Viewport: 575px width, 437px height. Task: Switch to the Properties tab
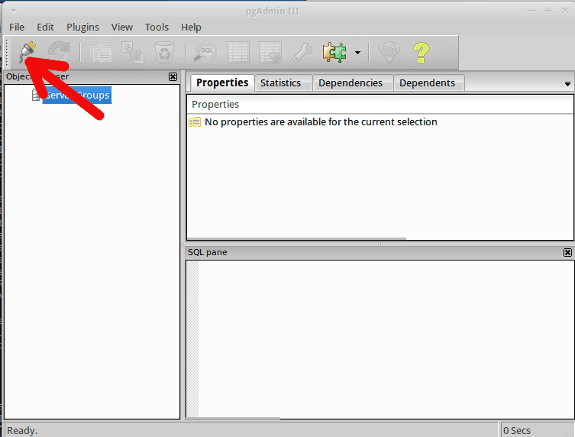pos(222,82)
